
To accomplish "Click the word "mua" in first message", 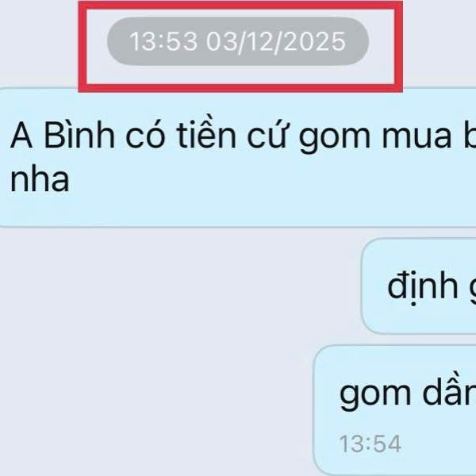I will point(416,137).
